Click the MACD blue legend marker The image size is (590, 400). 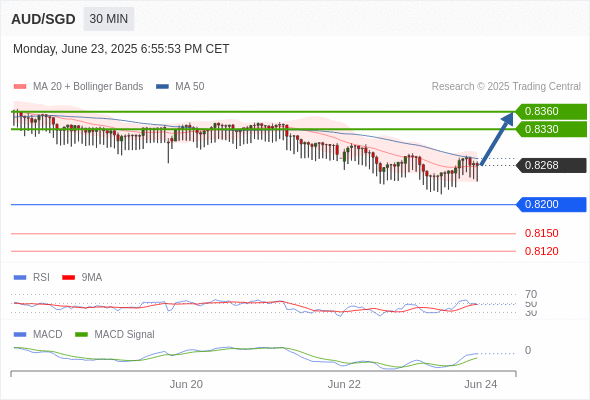(20, 335)
